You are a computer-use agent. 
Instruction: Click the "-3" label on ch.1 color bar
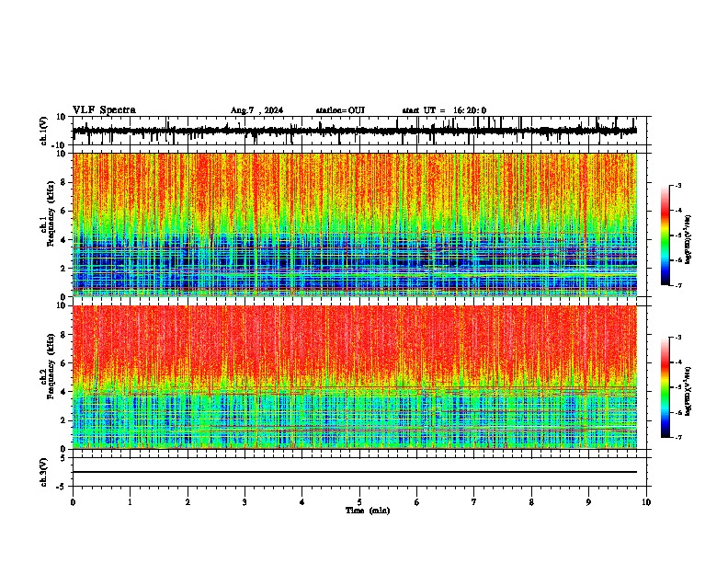[x=677, y=185]
